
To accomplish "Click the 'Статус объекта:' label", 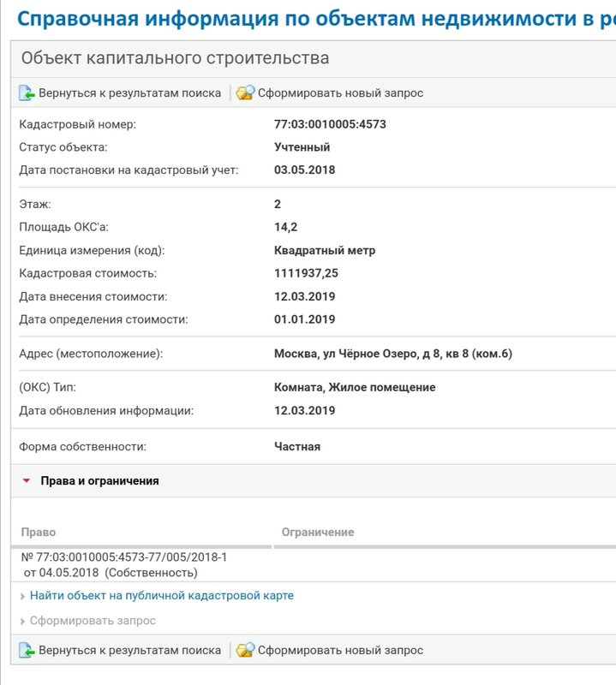I will pyautogui.click(x=63, y=147).
